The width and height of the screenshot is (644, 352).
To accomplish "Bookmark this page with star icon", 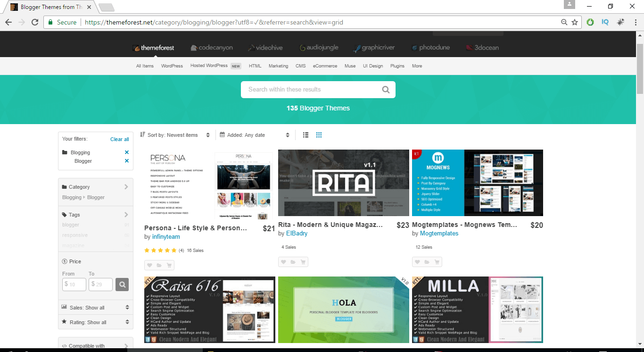I will 574,22.
